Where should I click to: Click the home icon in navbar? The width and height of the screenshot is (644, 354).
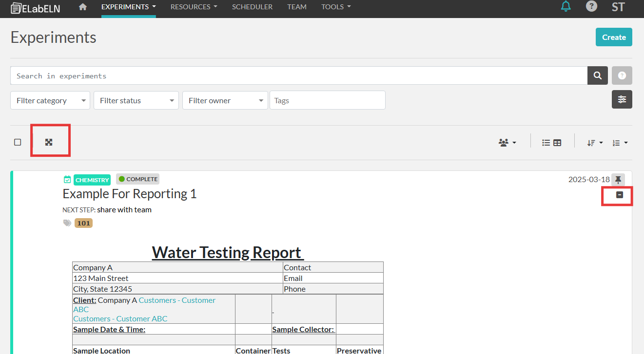click(83, 7)
